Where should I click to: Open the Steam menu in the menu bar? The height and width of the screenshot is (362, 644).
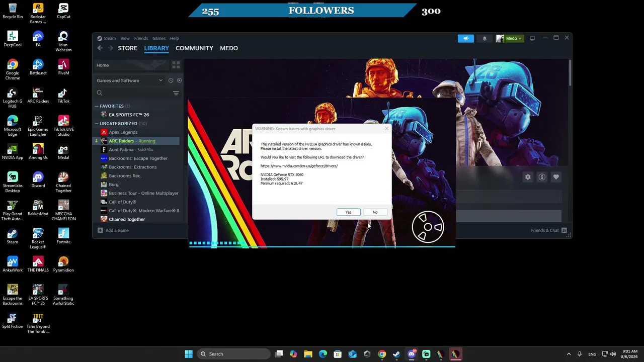pyautogui.click(x=110, y=38)
